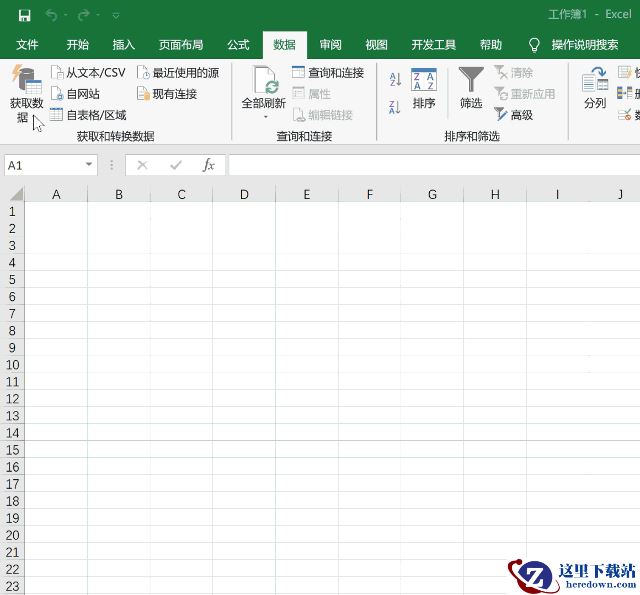640x595 pixels.
Task: Switch to the 插入 tab
Action: (x=124, y=44)
